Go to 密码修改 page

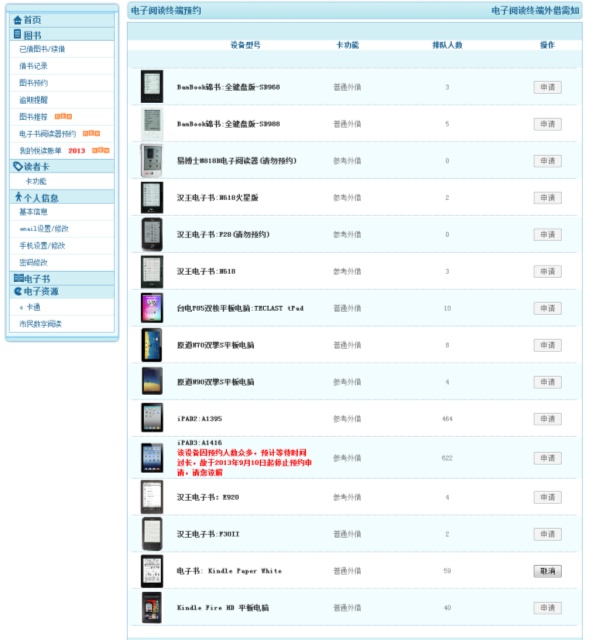pyautogui.click(x=33, y=262)
